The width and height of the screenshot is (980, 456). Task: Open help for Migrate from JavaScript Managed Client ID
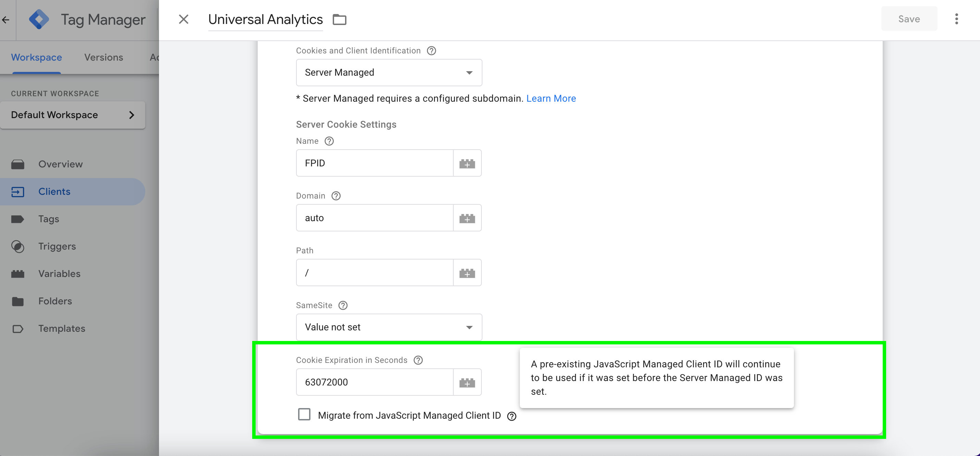click(x=512, y=416)
